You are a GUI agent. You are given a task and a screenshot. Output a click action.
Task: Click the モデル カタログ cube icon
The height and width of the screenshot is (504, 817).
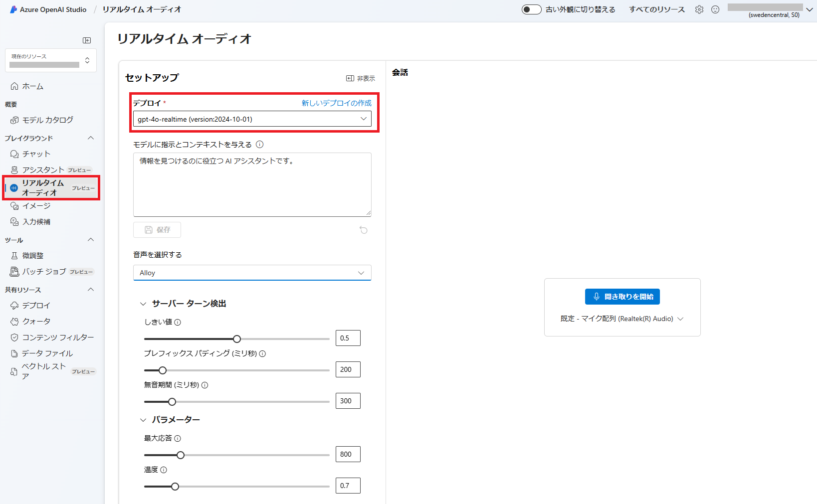[14, 120]
